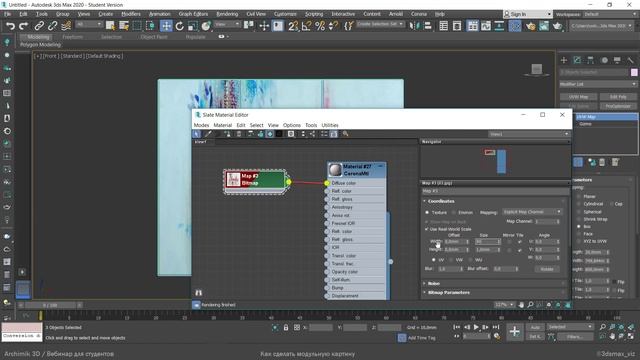Click the UVW Map modifier button
This screenshot has width=640, height=360.
(x=578, y=97)
